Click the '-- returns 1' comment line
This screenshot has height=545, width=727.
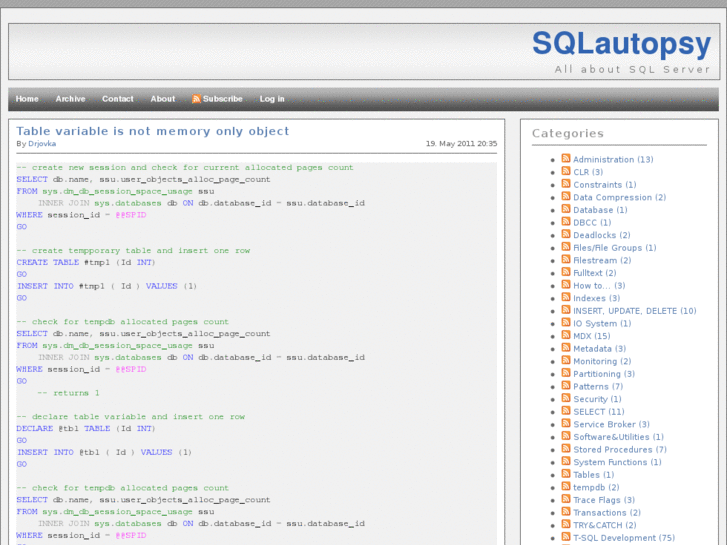tap(69, 393)
